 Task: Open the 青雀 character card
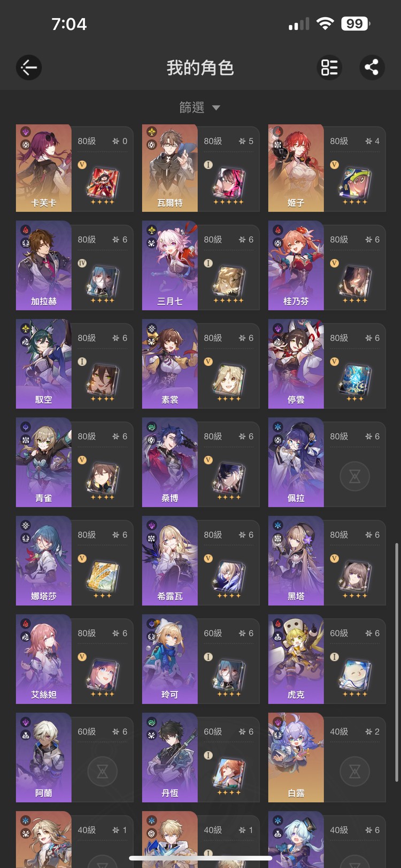coord(75,463)
